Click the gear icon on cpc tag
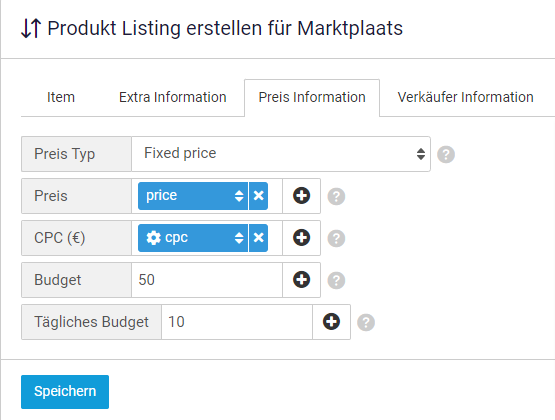 pyautogui.click(x=154, y=238)
